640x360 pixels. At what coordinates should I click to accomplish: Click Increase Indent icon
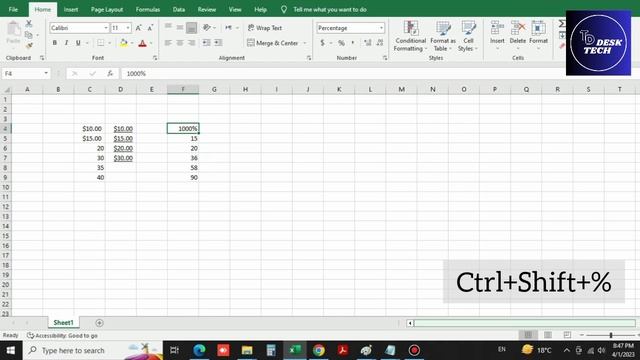coord(218,43)
